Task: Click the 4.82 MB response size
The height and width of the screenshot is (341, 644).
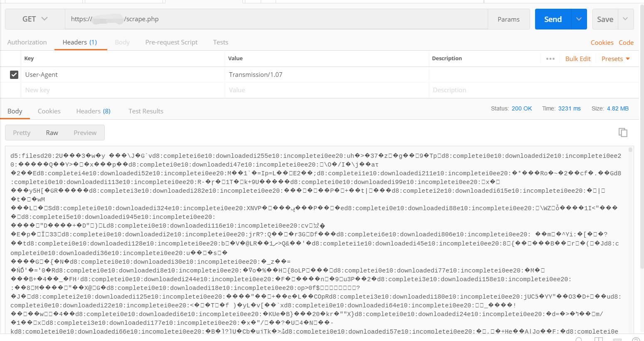Action: 618,108
